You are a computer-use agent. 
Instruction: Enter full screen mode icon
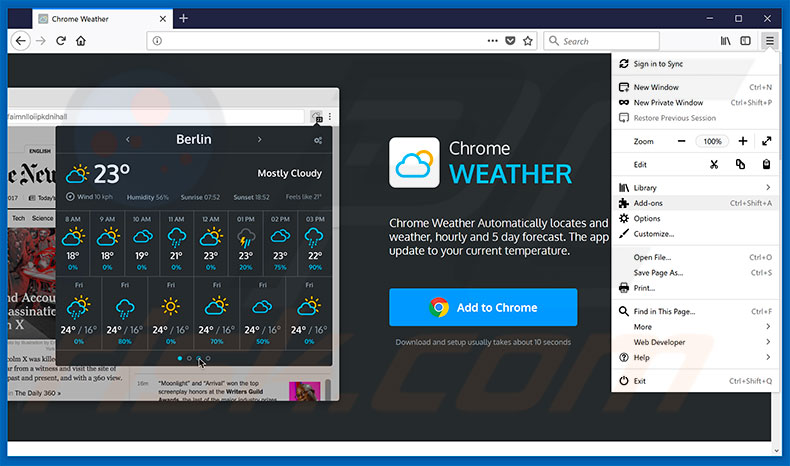[x=766, y=141]
